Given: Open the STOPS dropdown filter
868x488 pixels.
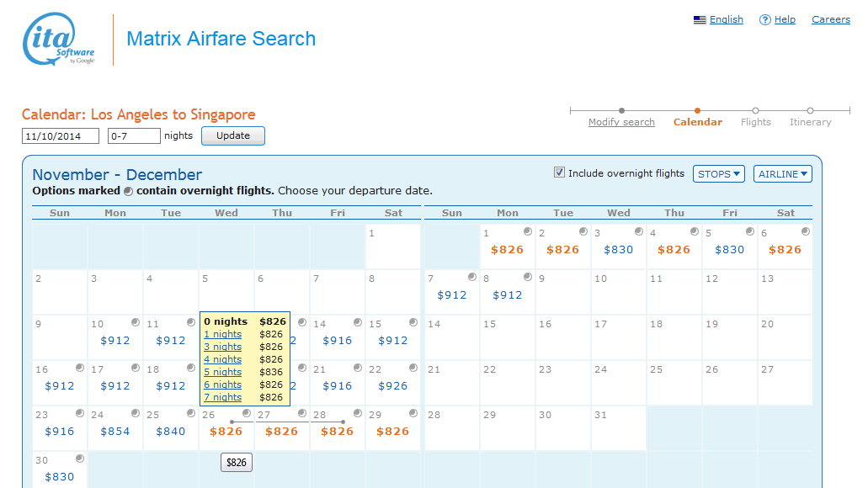Looking at the screenshot, I should [x=719, y=174].
